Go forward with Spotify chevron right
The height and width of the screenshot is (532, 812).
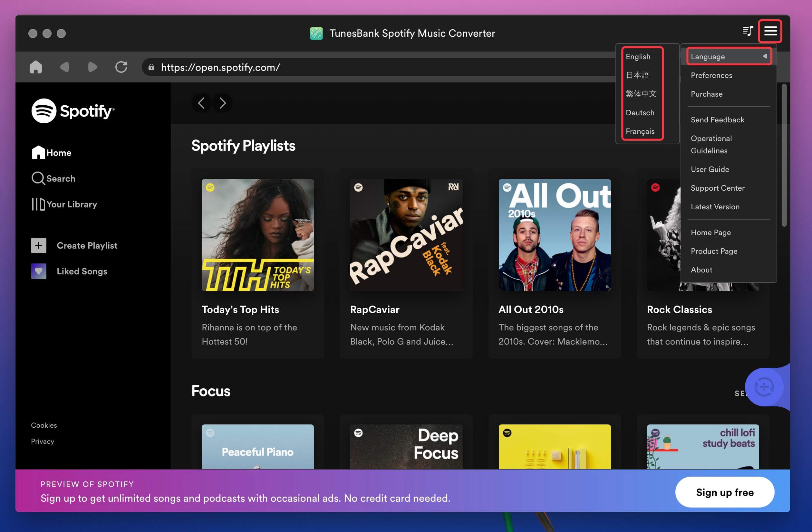coord(222,103)
